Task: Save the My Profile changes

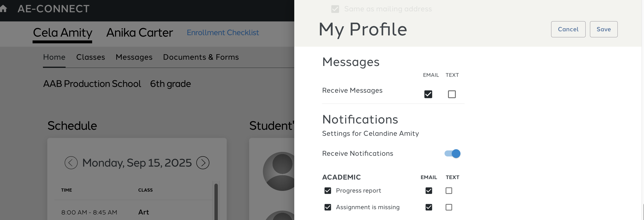Action: 603,29
